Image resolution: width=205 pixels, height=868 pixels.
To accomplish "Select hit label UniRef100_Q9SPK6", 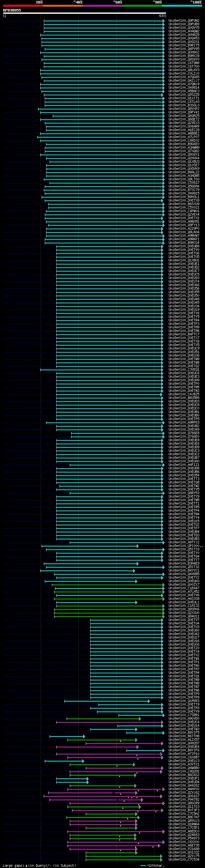I will click(x=184, y=609).
